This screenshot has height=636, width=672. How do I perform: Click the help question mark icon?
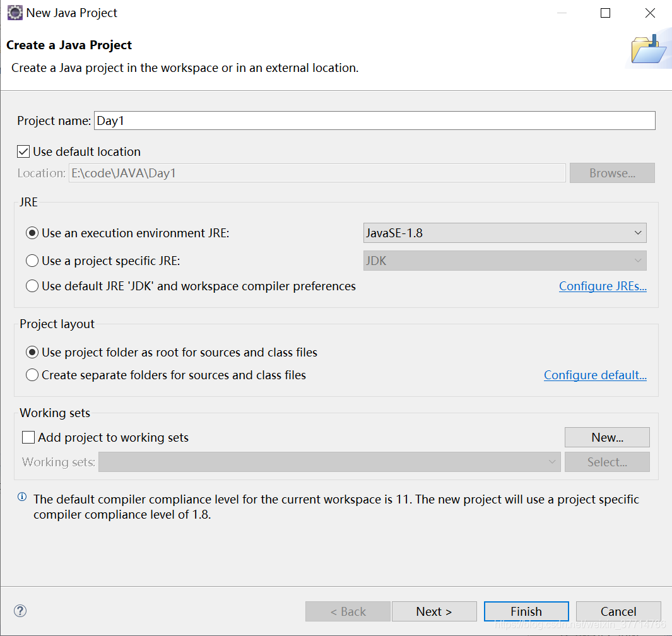coord(20,611)
